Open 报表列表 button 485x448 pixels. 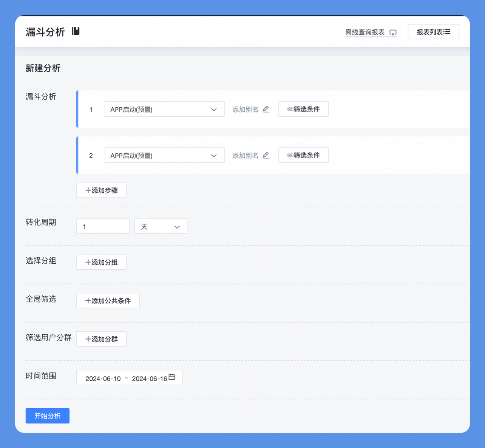(433, 32)
